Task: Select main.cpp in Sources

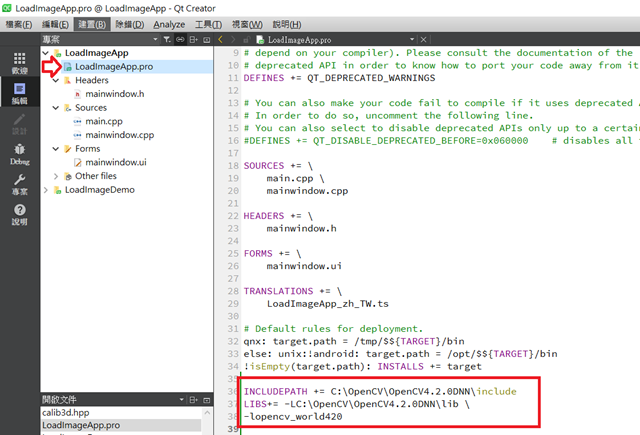Action: point(104,121)
